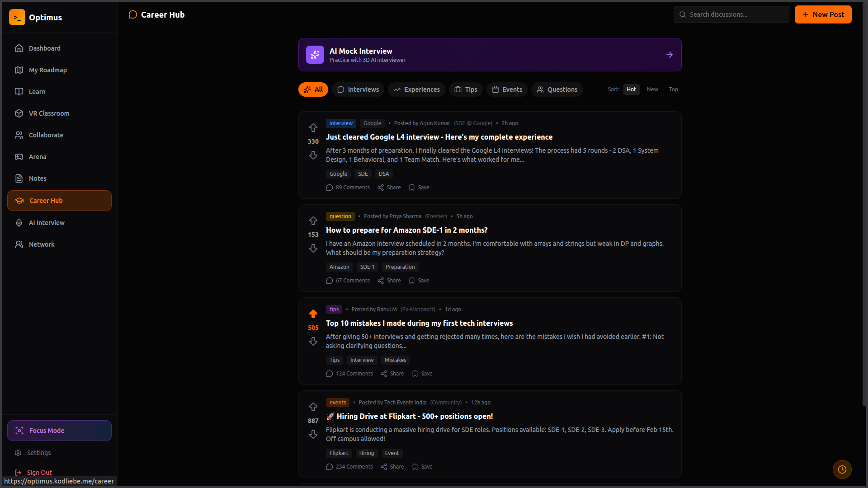Sort discussions by New

pyautogui.click(x=652, y=89)
